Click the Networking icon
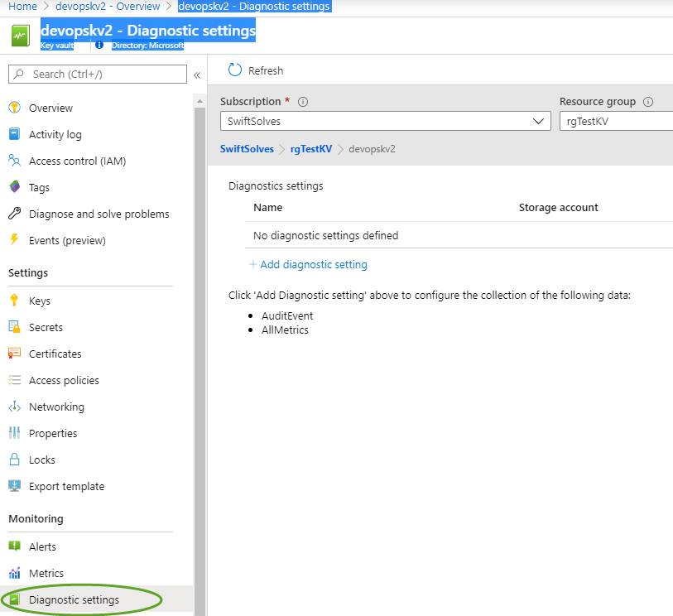Viewport: 673px width, 616px height. click(x=15, y=406)
